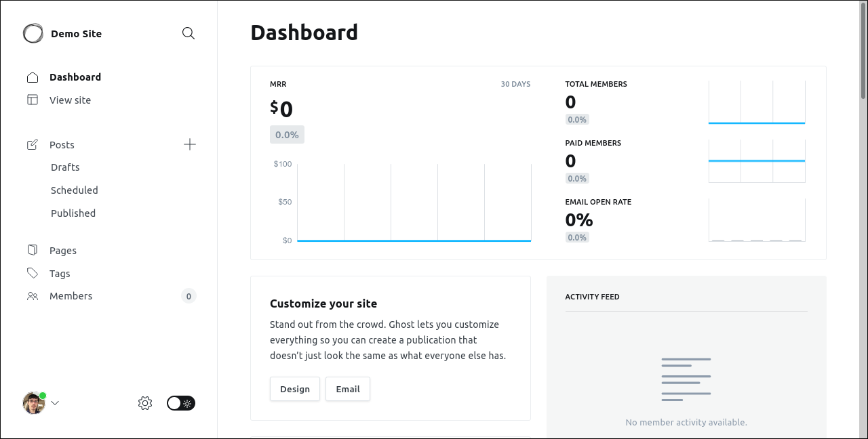Viewport: 868px width, 439px height.
Task: Click the user avatar photo
Action: click(x=33, y=403)
